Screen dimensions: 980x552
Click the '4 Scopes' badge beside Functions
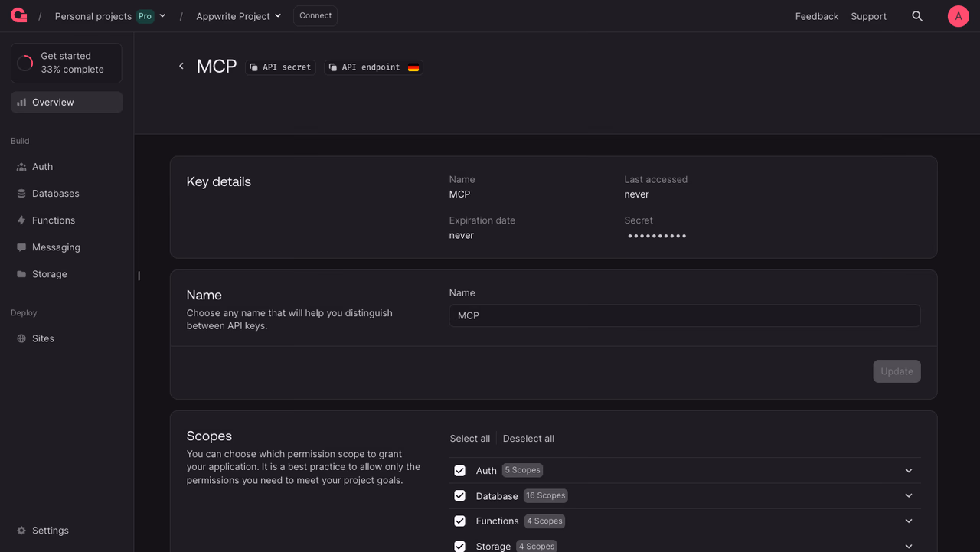[545, 521]
